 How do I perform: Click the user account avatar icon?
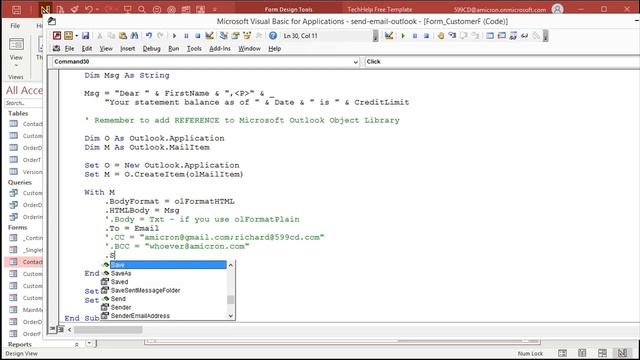pyautogui.click(x=557, y=9)
